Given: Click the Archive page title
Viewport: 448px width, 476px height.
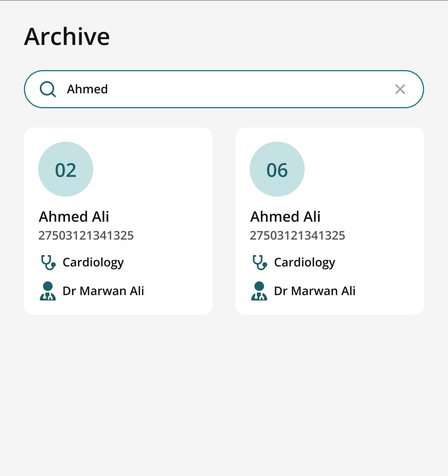Looking at the screenshot, I should pyautogui.click(x=67, y=36).
